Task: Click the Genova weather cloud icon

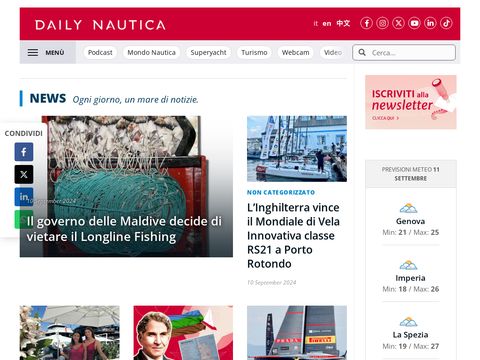Action: (x=408, y=208)
